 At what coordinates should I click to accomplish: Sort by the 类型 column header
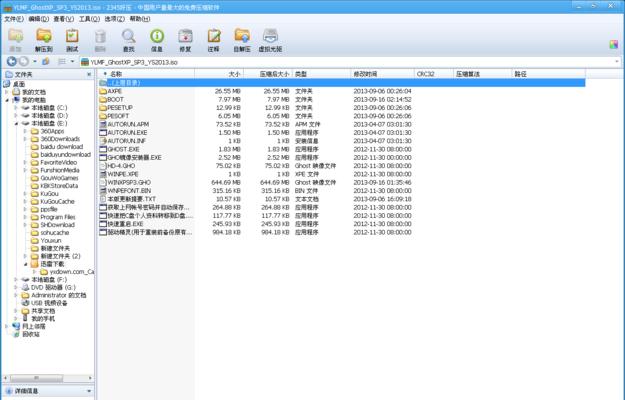(321, 74)
